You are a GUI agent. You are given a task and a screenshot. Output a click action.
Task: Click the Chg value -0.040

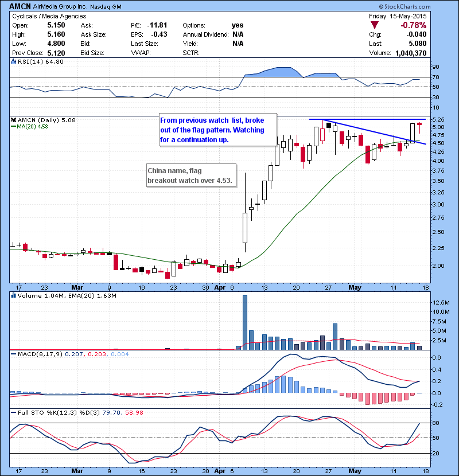(x=417, y=34)
